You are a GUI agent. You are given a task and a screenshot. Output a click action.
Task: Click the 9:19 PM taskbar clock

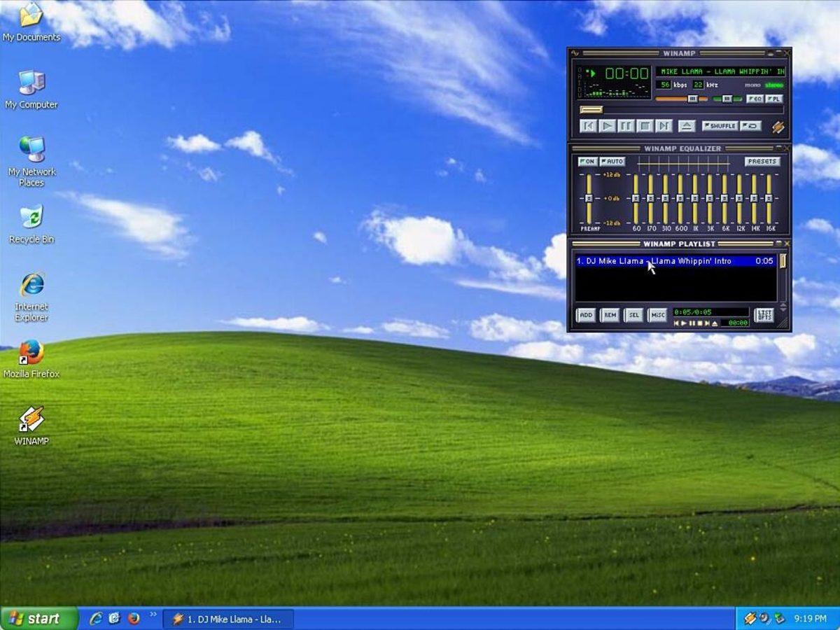[x=811, y=619]
